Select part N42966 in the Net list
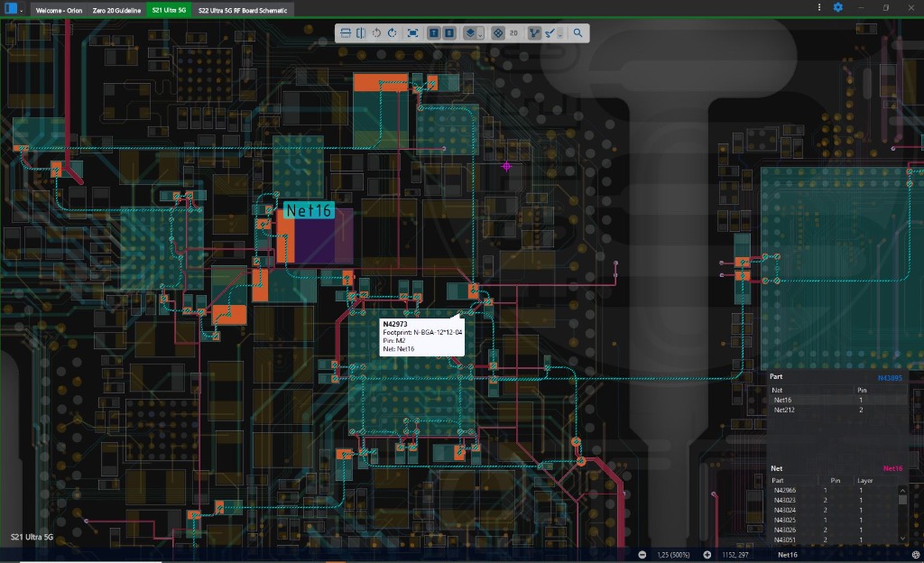 785,490
